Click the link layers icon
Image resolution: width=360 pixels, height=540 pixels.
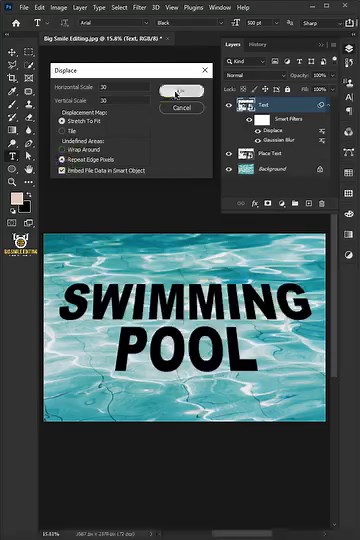(241, 204)
